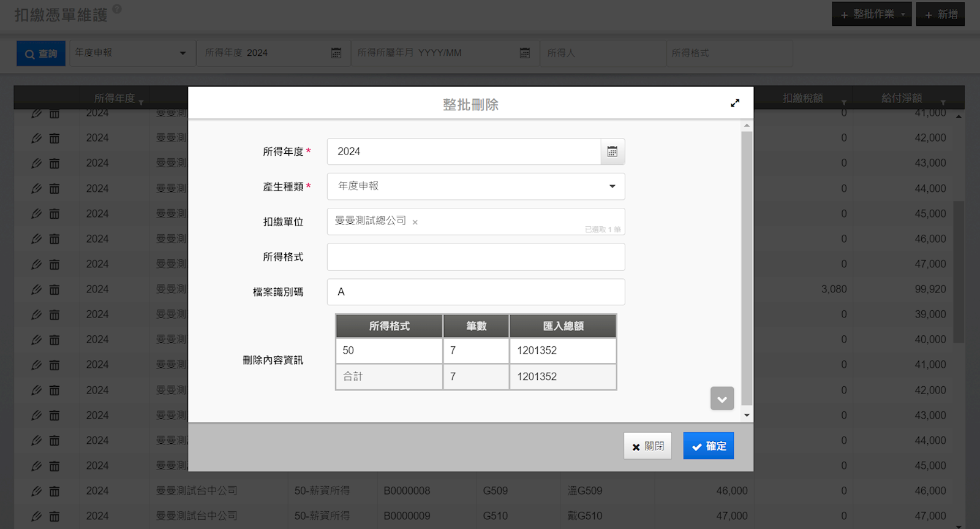Expand the 整批刪除 dialog to fullscreen
980x529 pixels.
(x=735, y=103)
